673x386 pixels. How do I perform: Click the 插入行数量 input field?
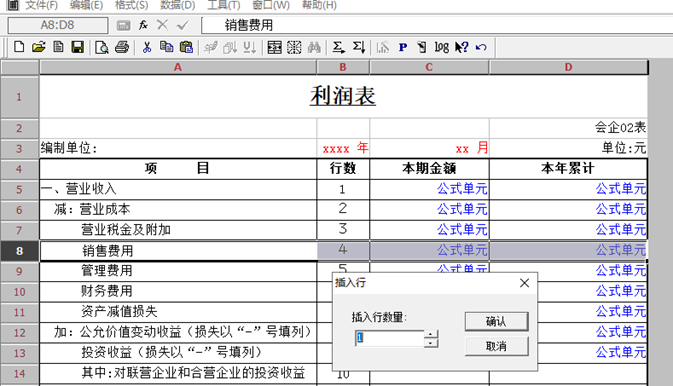point(390,338)
